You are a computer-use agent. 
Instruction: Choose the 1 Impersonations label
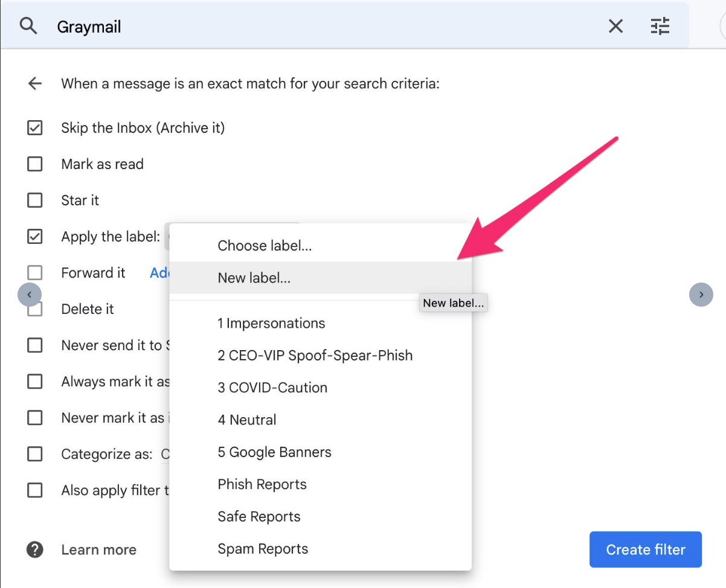pos(271,324)
